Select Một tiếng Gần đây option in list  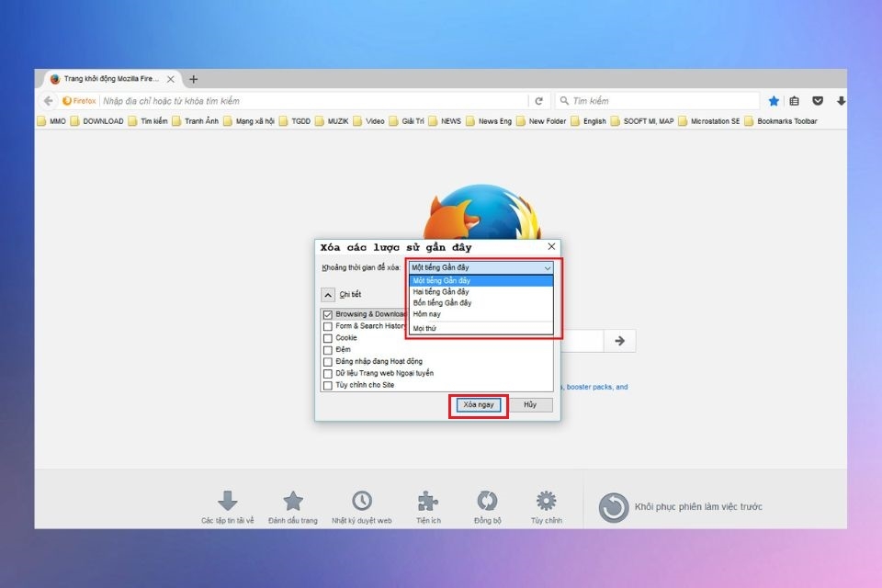tap(481, 280)
